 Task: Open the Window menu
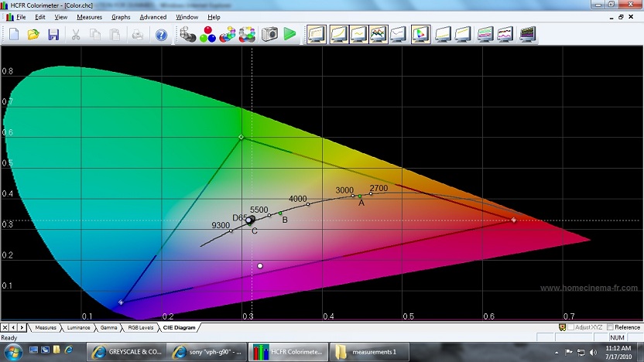coord(187,17)
